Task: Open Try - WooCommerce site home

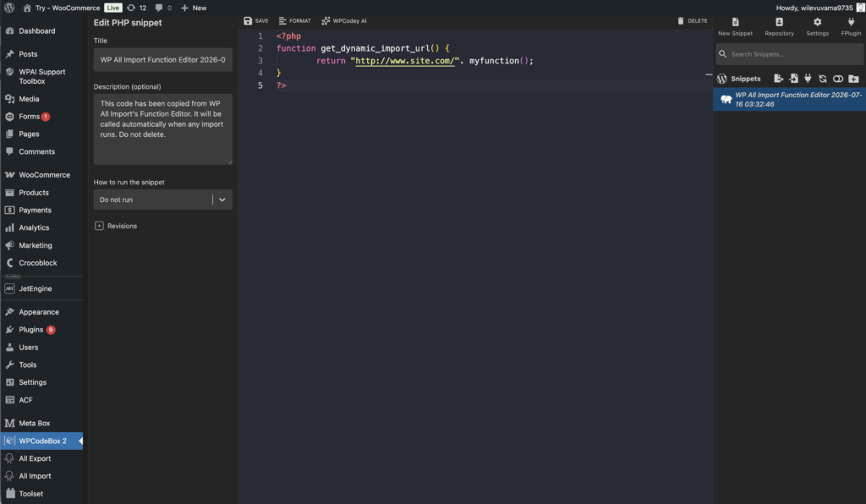Action: (x=62, y=8)
